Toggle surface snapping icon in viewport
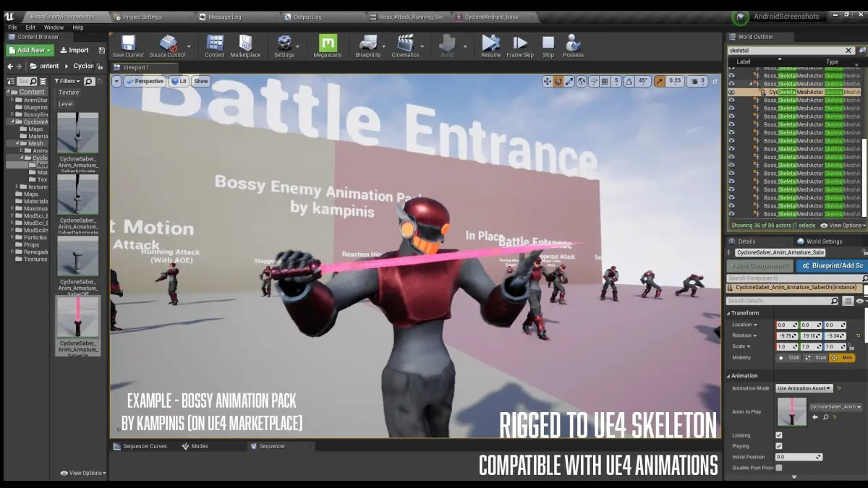The image size is (868, 488). point(592,82)
